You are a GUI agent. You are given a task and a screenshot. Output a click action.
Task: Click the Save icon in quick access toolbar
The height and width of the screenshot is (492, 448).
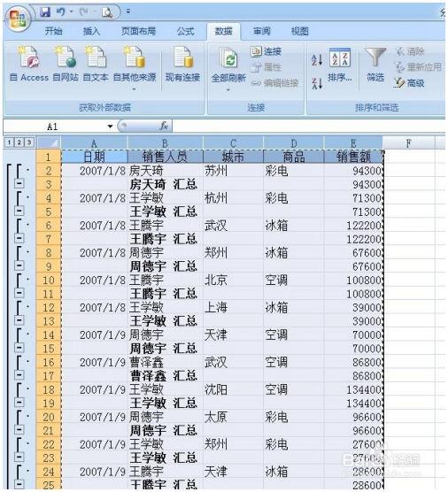coord(45,12)
